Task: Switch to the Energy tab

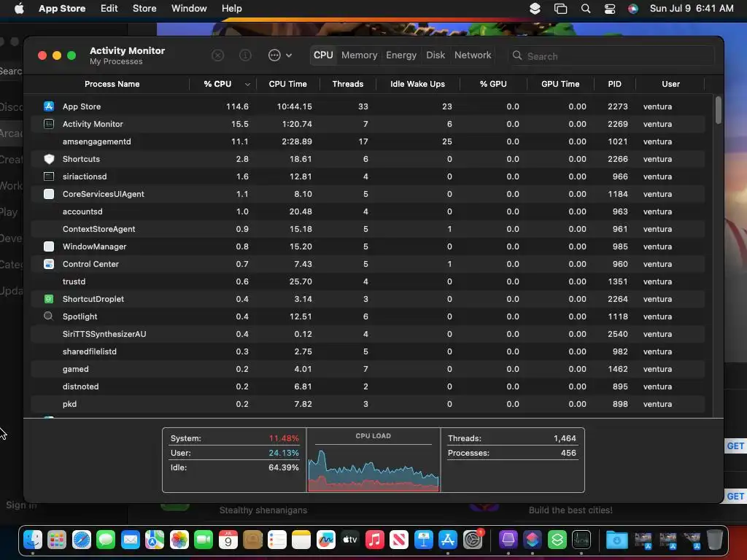Action: point(401,55)
